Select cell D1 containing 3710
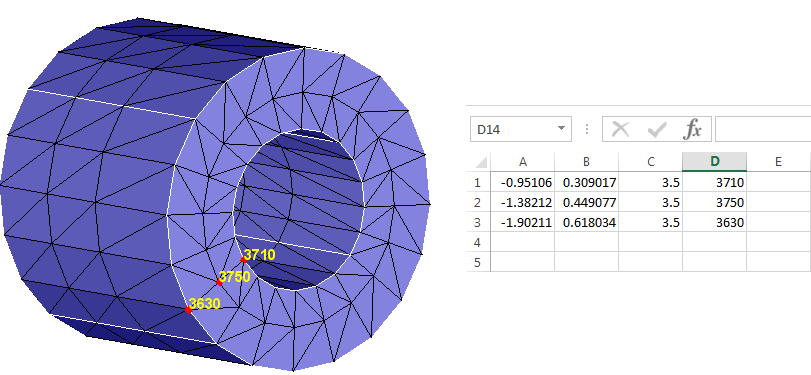The width and height of the screenshot is (811, 375). [x=714, y=182]
